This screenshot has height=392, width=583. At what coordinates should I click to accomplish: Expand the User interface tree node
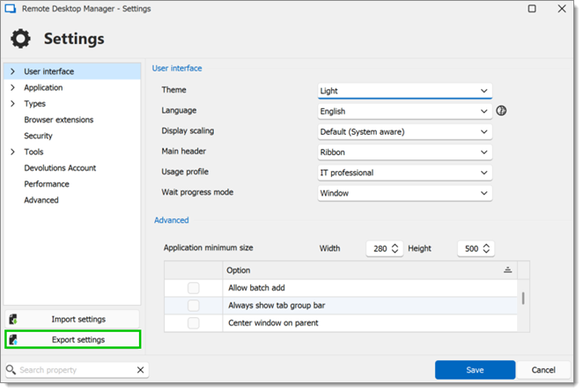click(12, 71)
